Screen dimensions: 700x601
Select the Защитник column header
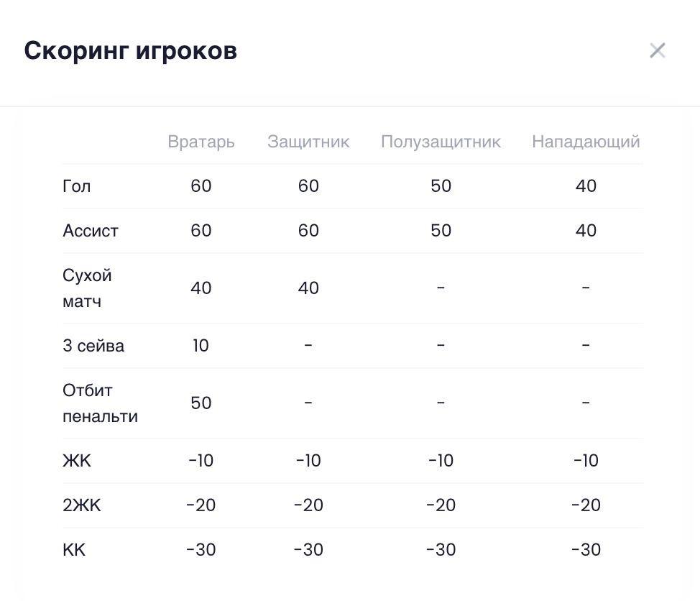coord(308,142)
